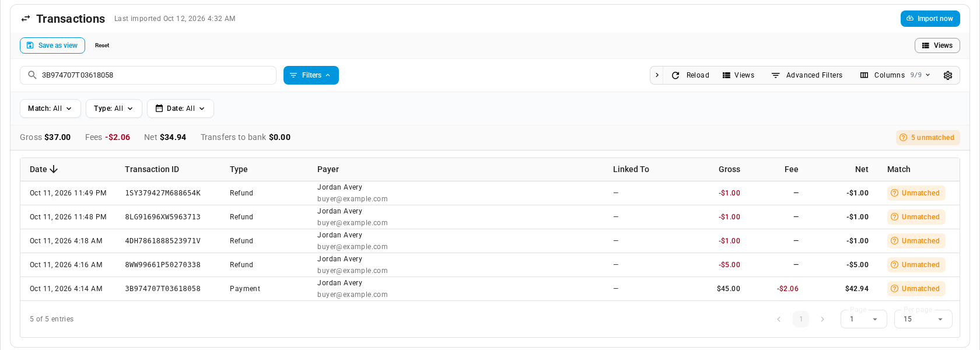The width and height of the screenshot is (980, 350).
Task: Click the $45.00 gross amount
Action: point(729,289)
